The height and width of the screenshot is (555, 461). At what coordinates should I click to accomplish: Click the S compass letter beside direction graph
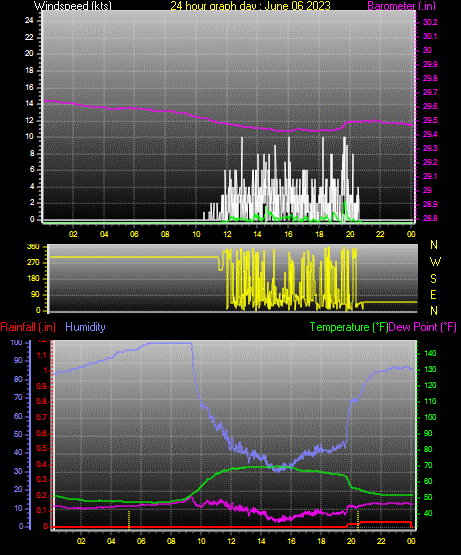(433, 279)
